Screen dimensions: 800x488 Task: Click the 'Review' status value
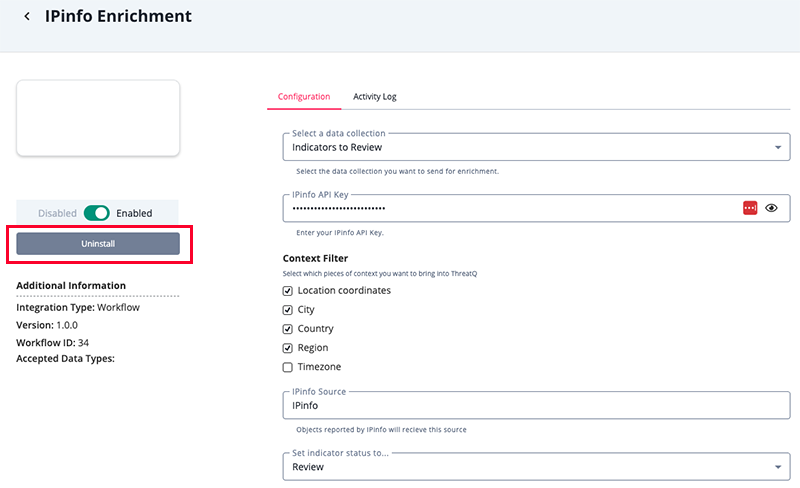tap(308, 467)
